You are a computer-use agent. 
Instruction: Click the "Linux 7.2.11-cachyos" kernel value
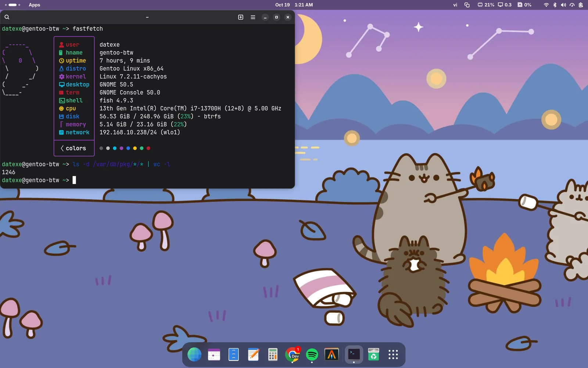pos(133,77)
